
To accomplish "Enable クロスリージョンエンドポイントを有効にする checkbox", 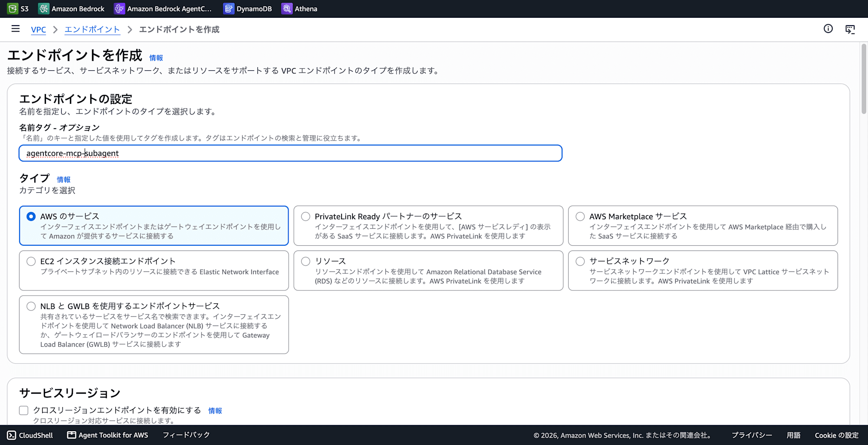I will point(24,410).
